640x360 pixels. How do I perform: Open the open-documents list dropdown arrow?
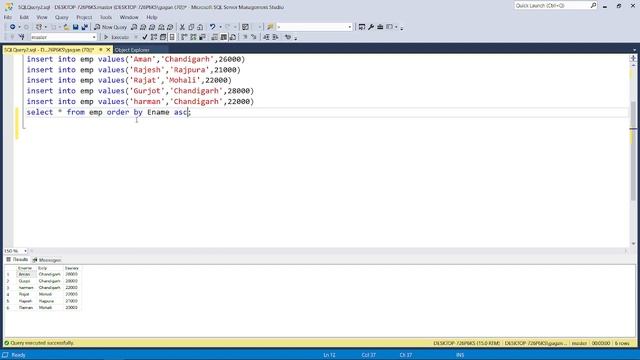pos(634,50)
